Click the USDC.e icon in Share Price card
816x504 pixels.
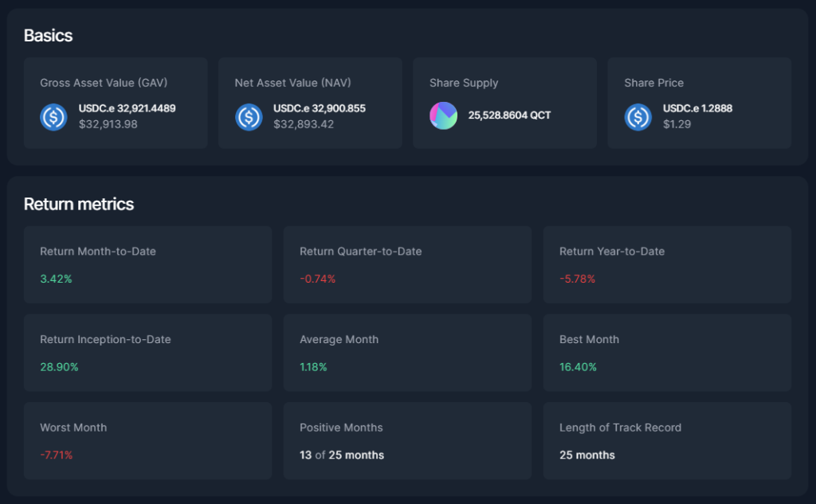(x=637, y=116)
